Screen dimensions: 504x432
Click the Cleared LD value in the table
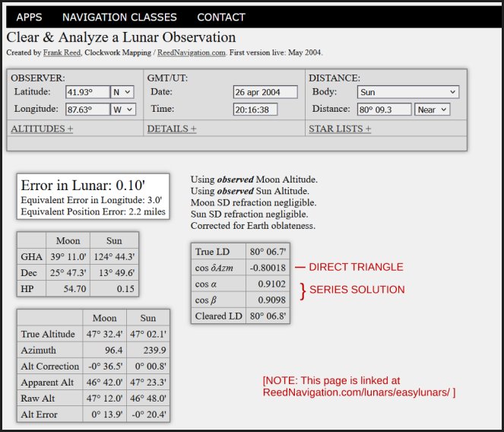click(266, 317)
